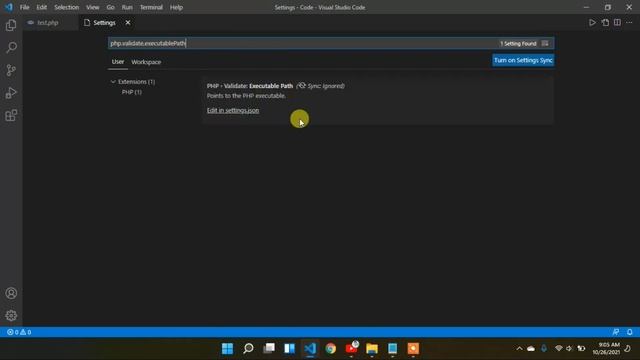Screen dimensions: 640x360
Task: Open taskbar Search magnifier
Action: pyautogui.click(x=248, y=349)
